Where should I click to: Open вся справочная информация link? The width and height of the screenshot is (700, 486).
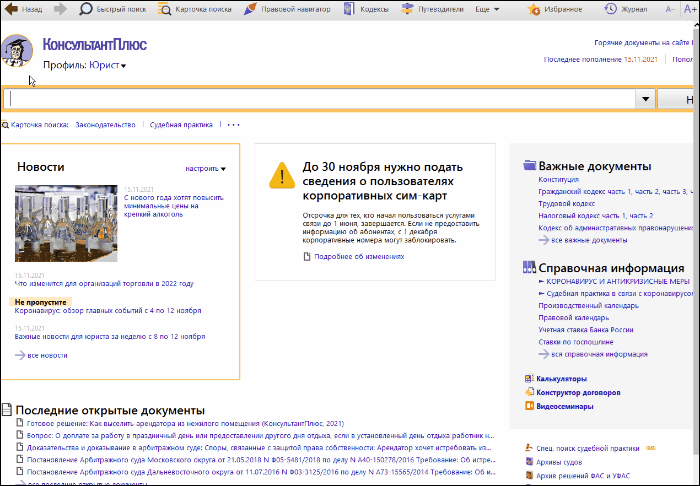pos(599,354)
